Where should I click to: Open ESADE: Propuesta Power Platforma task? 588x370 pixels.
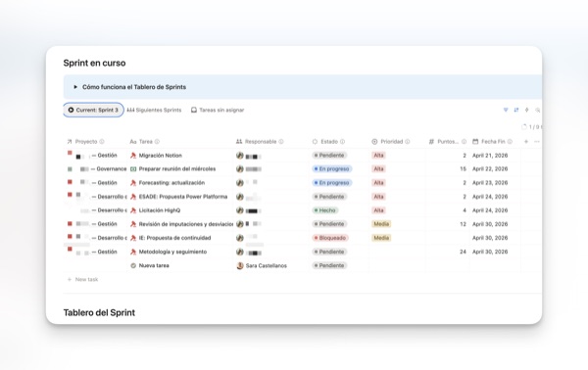[183, 197]
